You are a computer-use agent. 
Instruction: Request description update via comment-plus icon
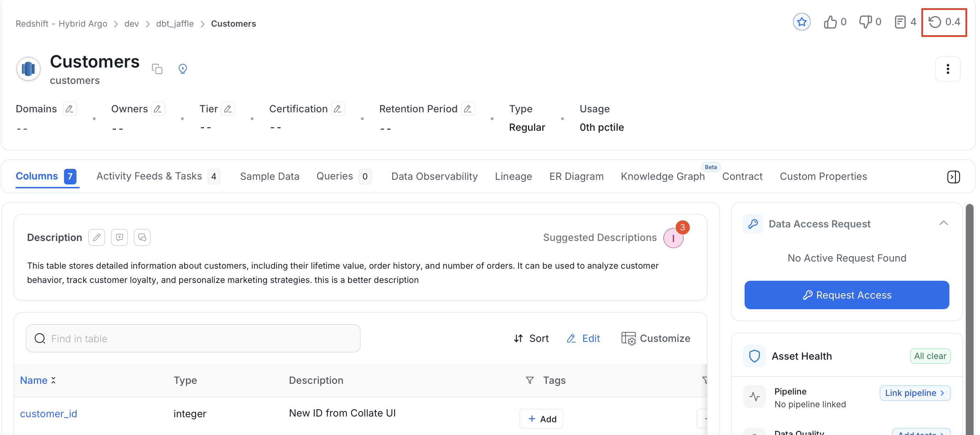[119, 237]
